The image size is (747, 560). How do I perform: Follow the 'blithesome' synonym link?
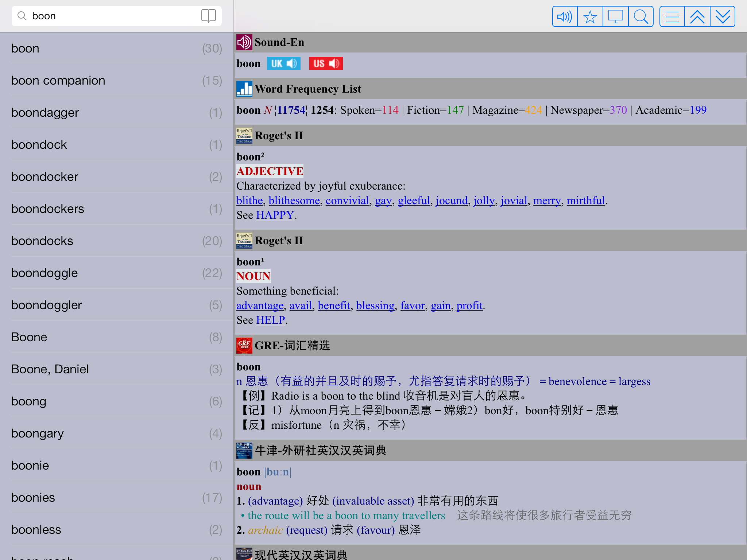coord(294,201)
